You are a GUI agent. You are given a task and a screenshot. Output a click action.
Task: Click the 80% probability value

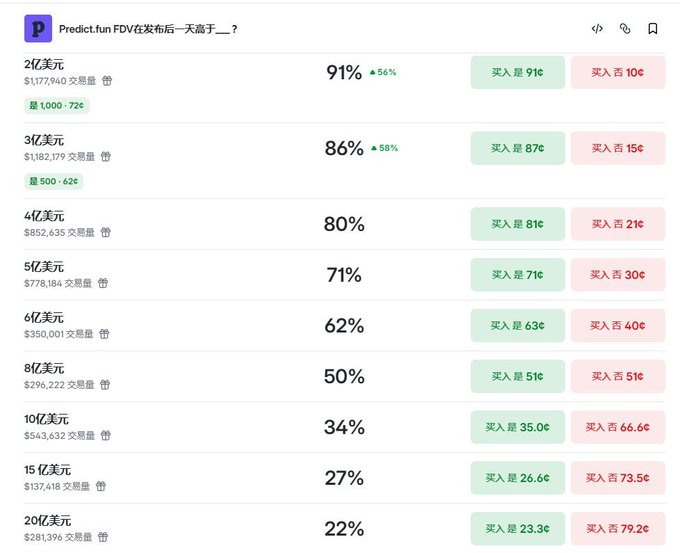[344, 224]
